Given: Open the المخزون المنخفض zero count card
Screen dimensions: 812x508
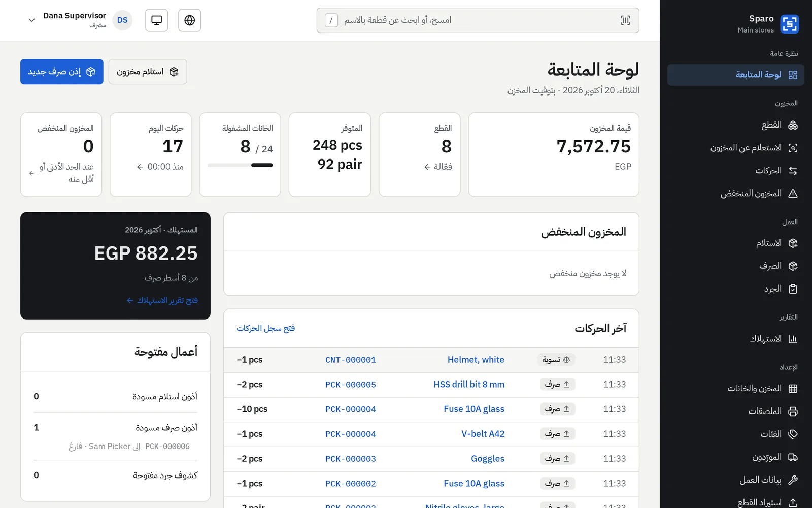Looking at the screenshot, I should pos(61,154).
